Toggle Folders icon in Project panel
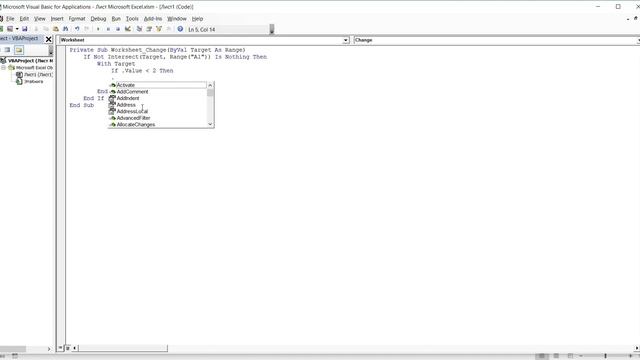Screen dimensions: 640x360 (19, 50)
